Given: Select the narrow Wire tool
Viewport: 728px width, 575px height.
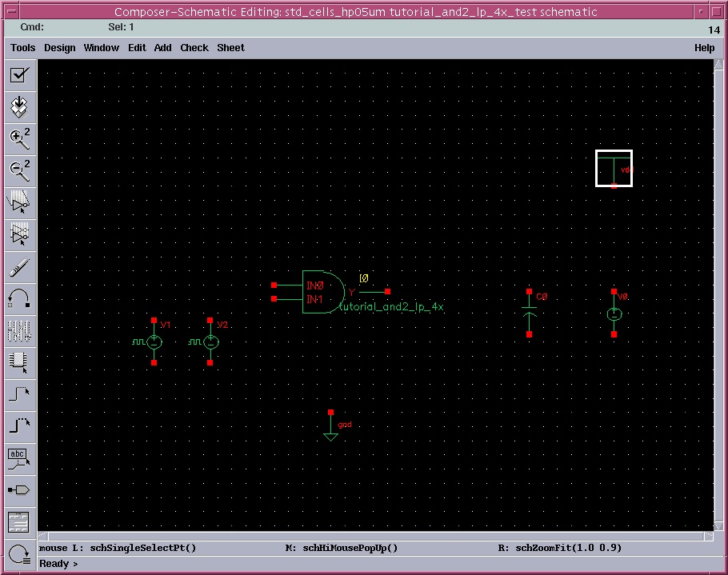Looking at the screenshot, I should pyautogui.click(x=19, y=394).
